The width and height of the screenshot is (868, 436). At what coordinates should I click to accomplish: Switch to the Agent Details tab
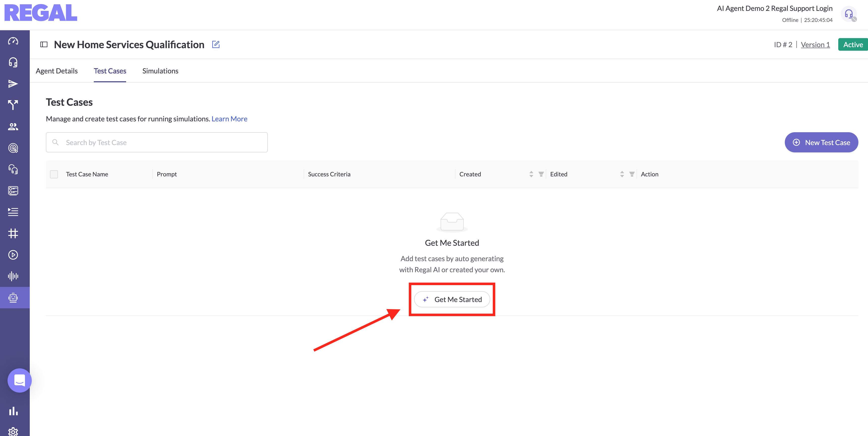click(x=56, y=71)
